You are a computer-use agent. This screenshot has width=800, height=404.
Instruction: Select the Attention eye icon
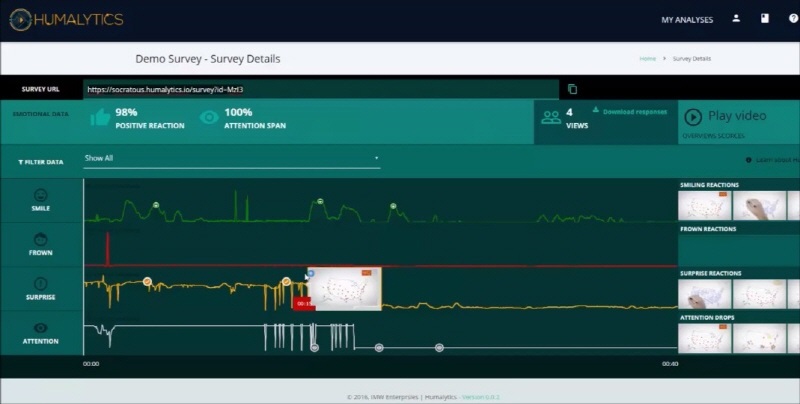[x=40, y=328]
